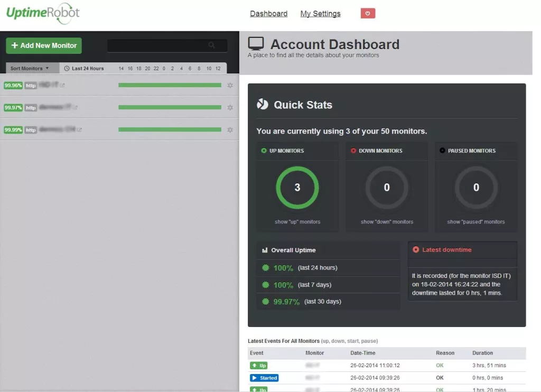Screen dimensions: 541x392
Task: Switch to the Dashboard menu item
Action: (x=268, y=13)
